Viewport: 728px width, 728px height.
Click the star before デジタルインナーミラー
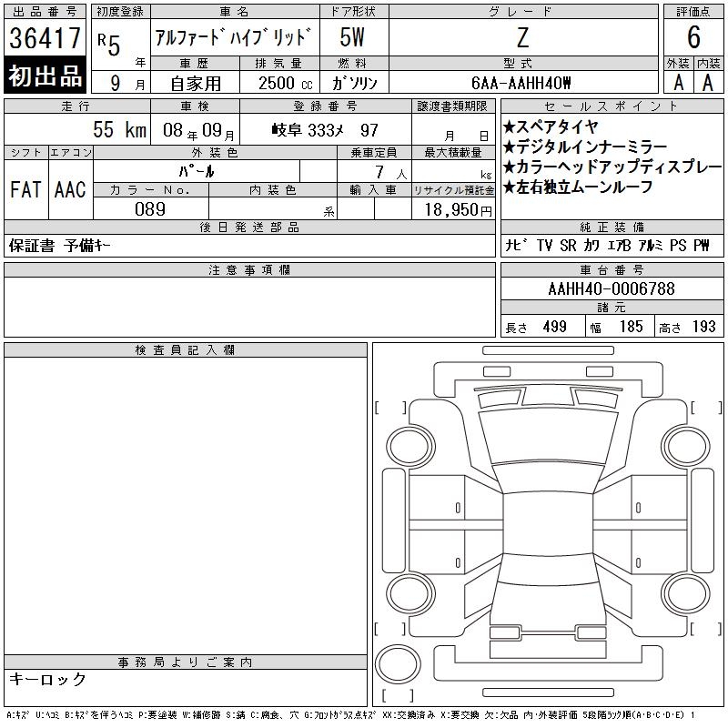(510, 147)
